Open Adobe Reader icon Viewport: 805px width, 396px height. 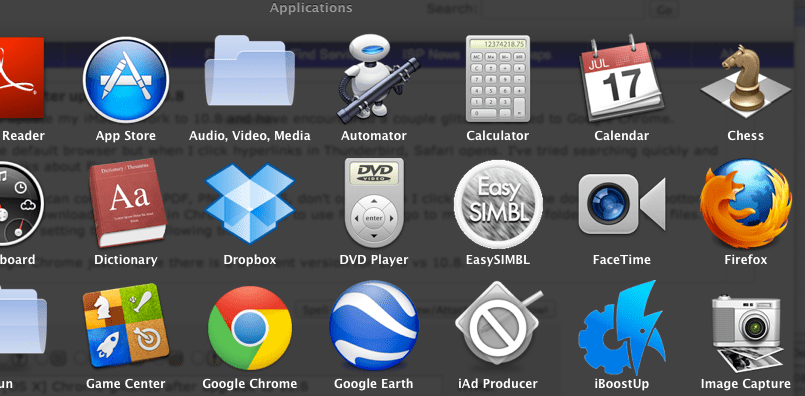point(22,77)
